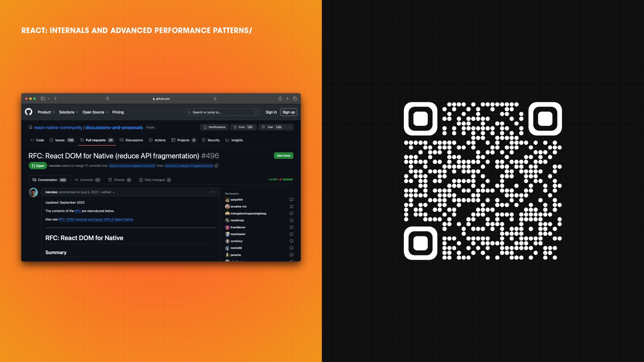This screenshot has width=644, height=362.
Task: Click the Sign up button
Action: point(288,112)
